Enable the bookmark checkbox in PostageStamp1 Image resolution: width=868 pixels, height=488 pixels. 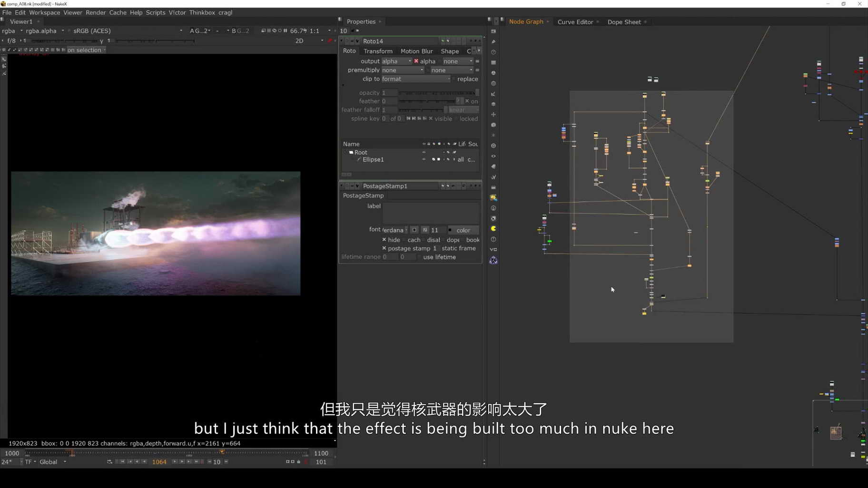point(463,240)
